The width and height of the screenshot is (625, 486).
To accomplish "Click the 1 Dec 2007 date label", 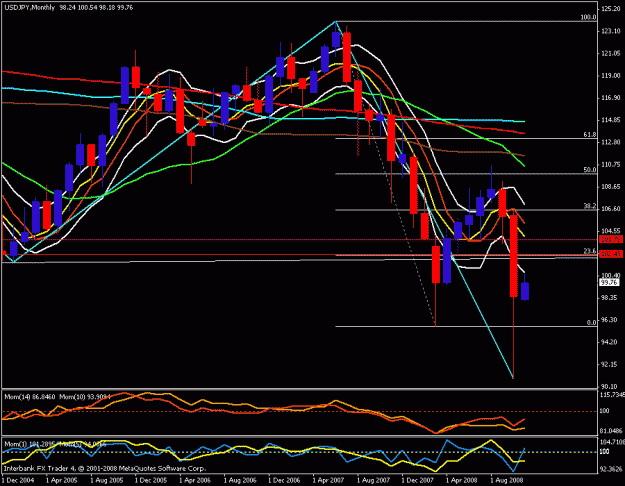I will [418, 480].
